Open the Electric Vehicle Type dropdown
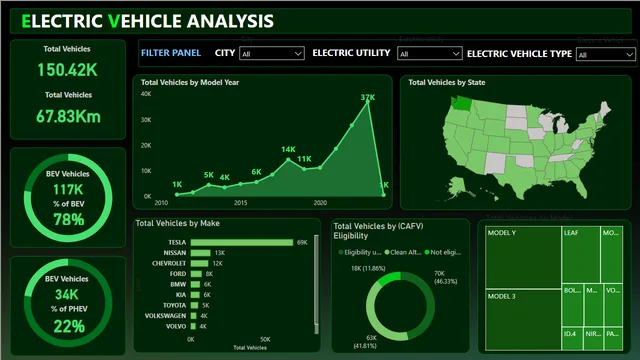The width and height of the screenshot is (640, 360). 606,54
